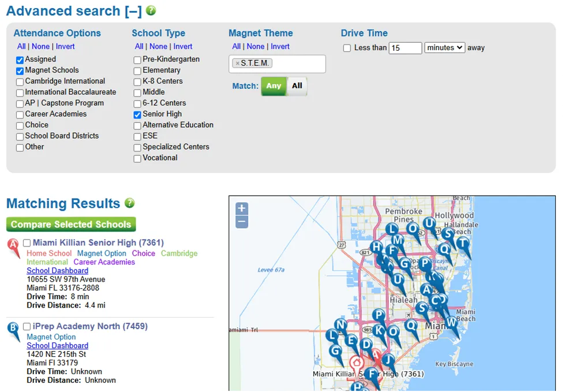Check the Middle school type box
565x392 pixels.
[137, 92]
